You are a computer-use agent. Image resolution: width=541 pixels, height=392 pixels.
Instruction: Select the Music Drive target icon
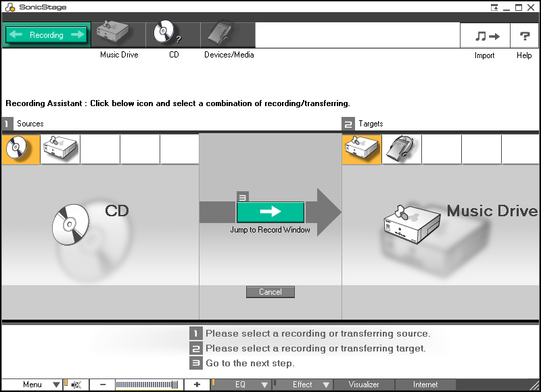tap(362, 149)
